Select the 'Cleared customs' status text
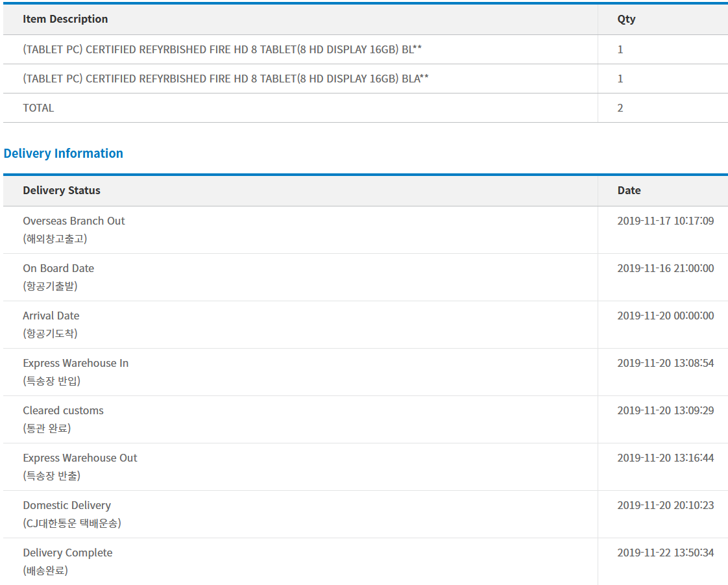Image resolution: width=728 pixels, height=585 pixels. click(x=63, y=411)
